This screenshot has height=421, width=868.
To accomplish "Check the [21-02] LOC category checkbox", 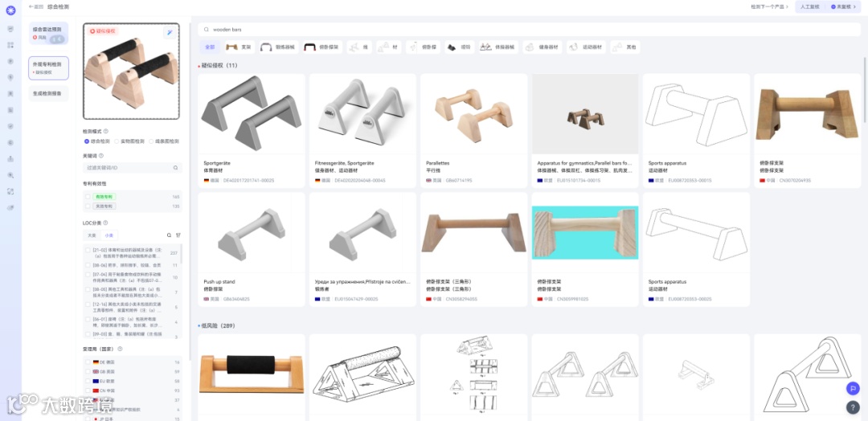I will click(x=88, y=250).
